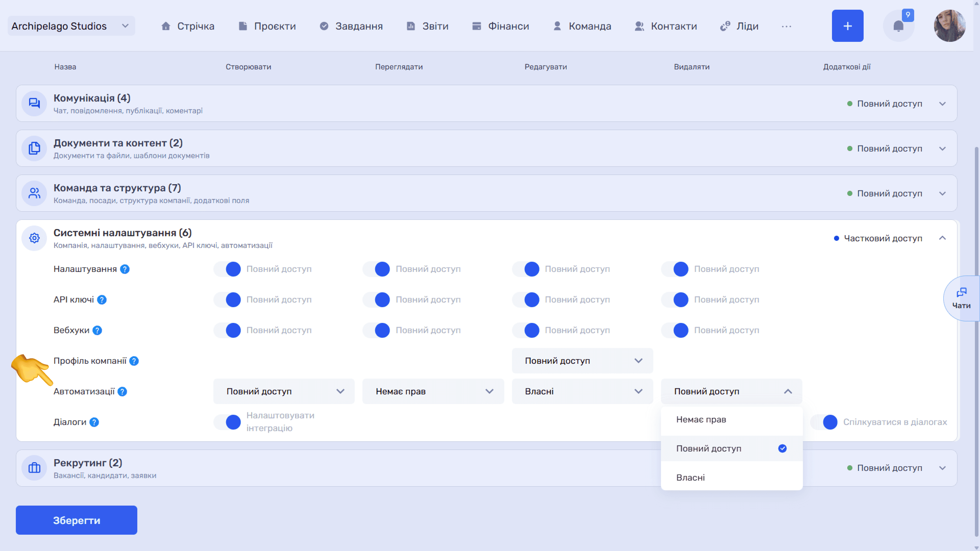Open Фінанси in top navigation
980x551 pixels.
[500, 26]
